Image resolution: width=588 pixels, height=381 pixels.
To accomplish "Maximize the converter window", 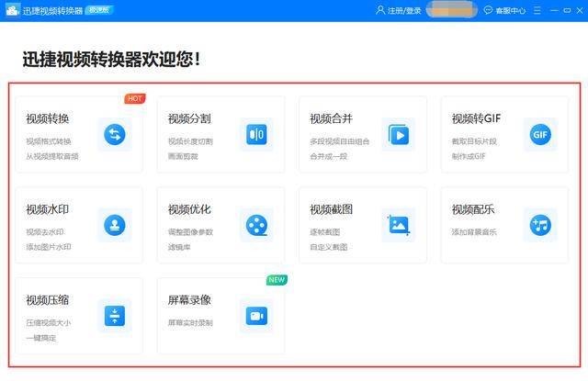I will coord(567,10).
